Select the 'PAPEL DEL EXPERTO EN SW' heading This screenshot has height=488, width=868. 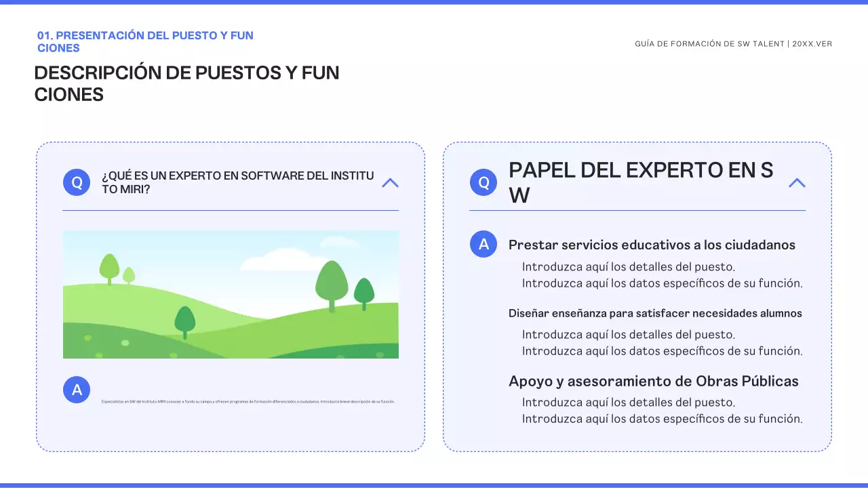pos(641,182)
